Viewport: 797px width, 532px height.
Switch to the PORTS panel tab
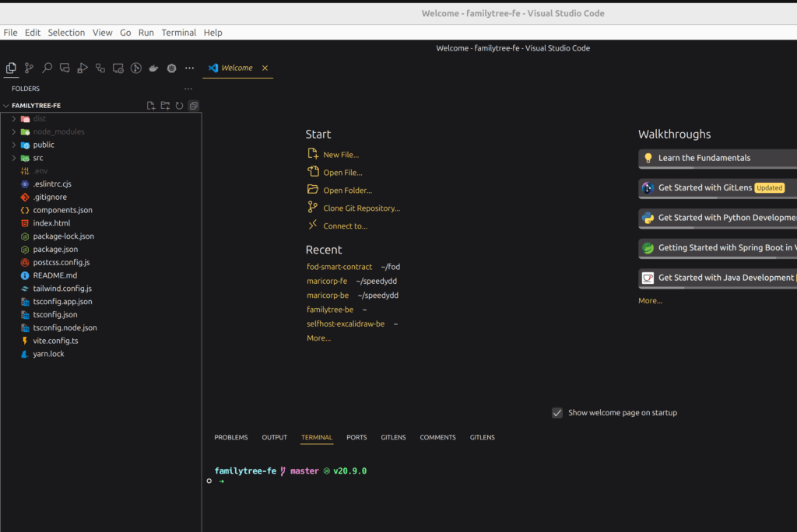point(356,437)
